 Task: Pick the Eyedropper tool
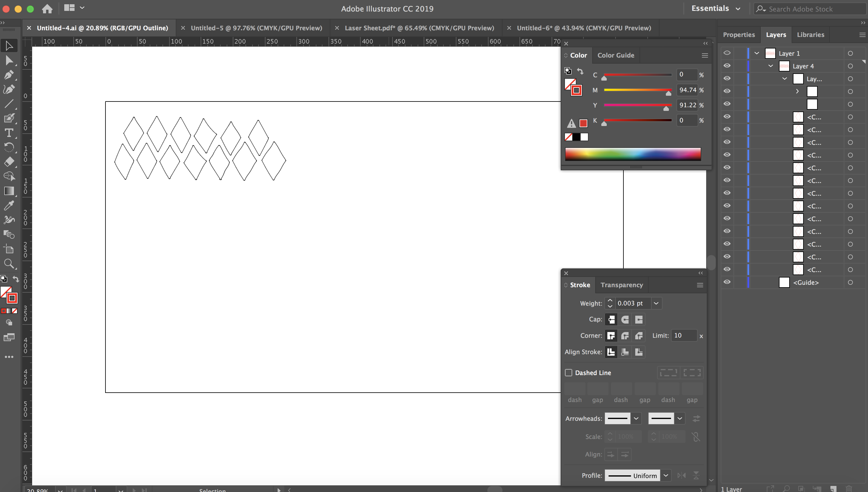9,205
